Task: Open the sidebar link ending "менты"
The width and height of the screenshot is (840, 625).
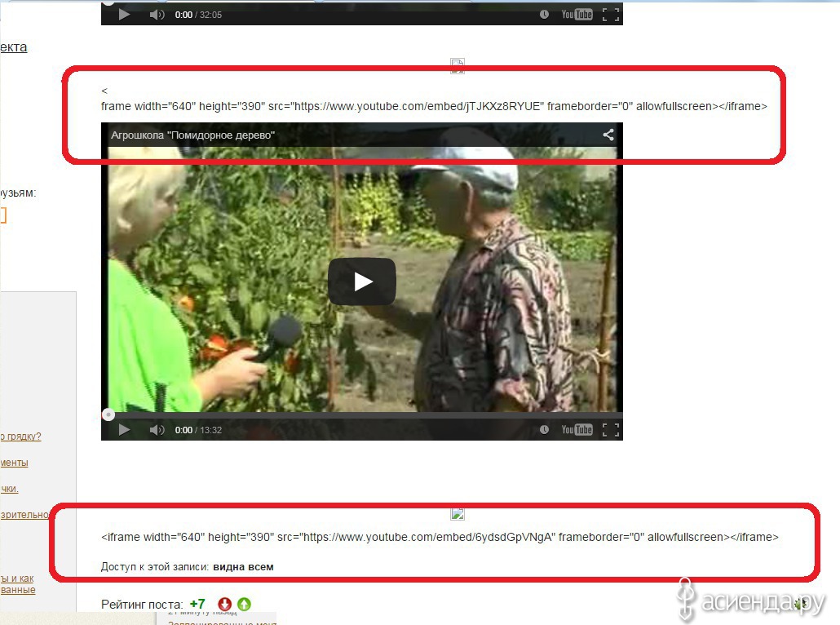Action: [x=15, y=463]
